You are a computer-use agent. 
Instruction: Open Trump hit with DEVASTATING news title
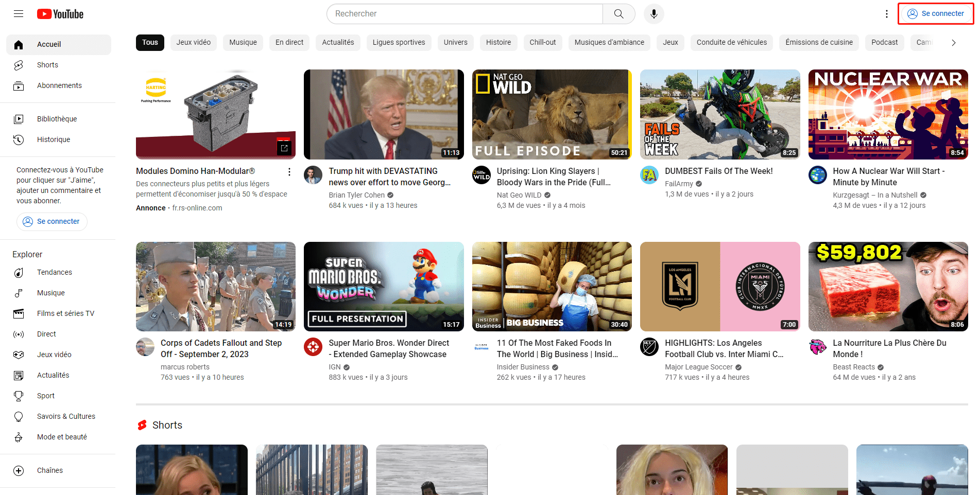point(390,177)
